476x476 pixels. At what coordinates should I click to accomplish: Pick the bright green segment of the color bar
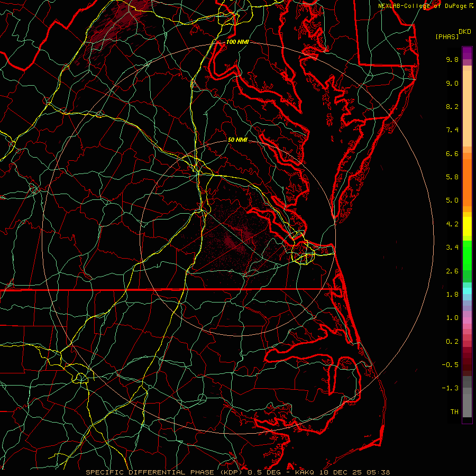pos(467,255)
